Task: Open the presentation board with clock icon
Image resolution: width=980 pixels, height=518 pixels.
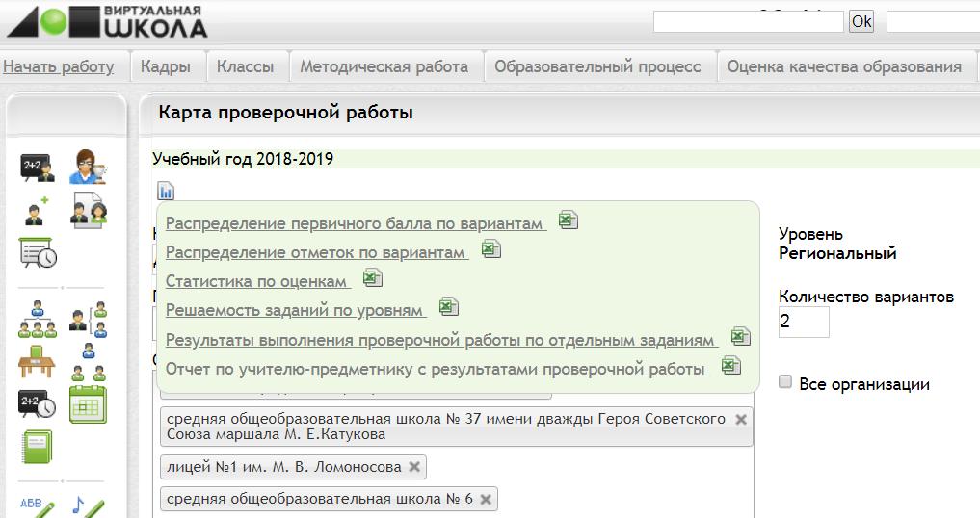Action: pos(38,253)
